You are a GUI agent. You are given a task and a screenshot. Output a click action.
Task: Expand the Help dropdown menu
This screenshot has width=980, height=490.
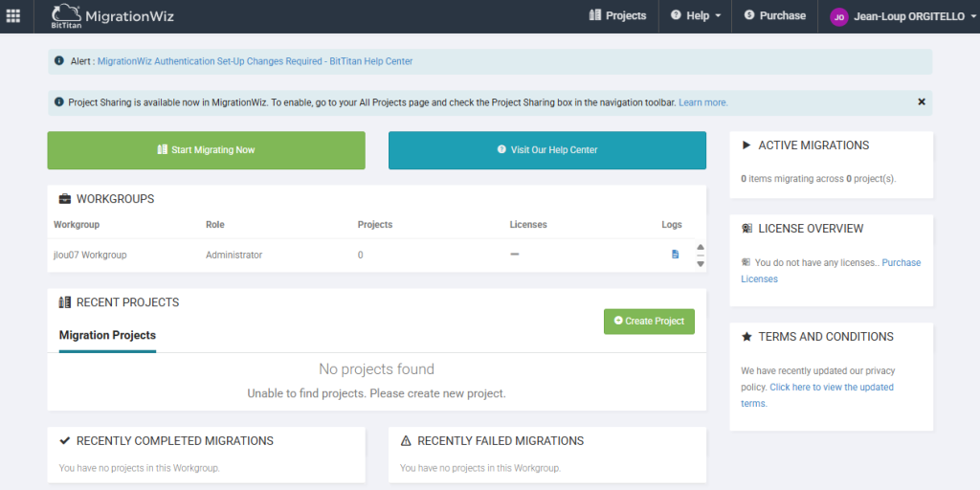[x=696, y=15]
